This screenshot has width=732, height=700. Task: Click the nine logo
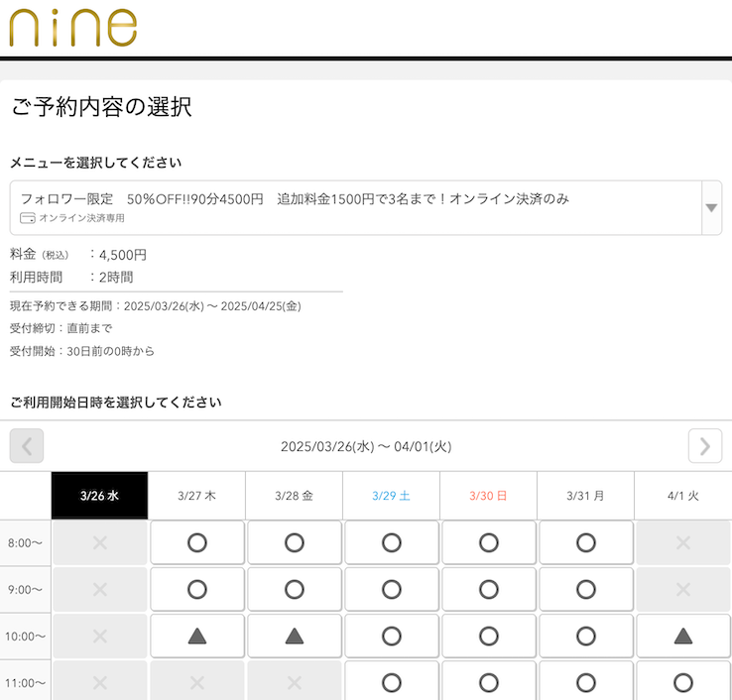pos(72,28)
